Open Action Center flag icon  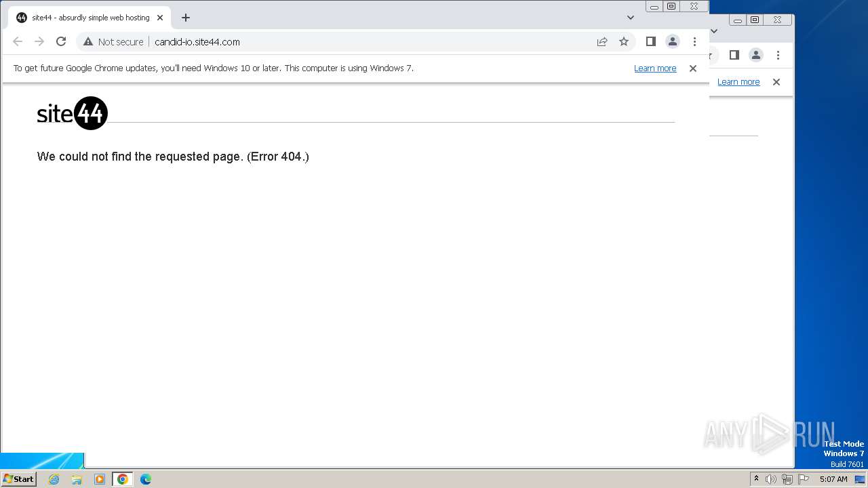pyautogui.click(x=804, y=479)
